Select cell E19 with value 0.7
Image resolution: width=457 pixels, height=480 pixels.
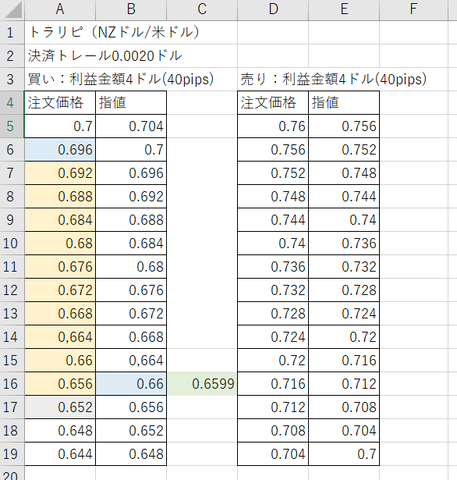(x=344, y=454)
